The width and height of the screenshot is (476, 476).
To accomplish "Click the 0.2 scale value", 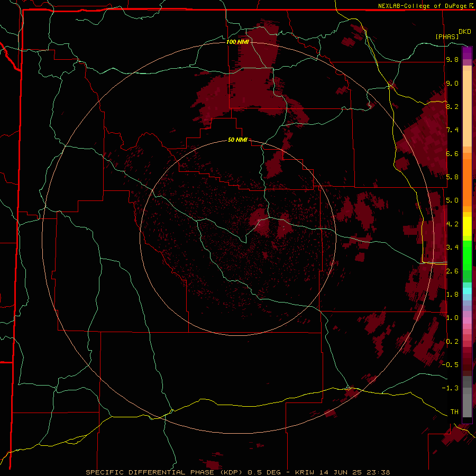I will point(452,342).
